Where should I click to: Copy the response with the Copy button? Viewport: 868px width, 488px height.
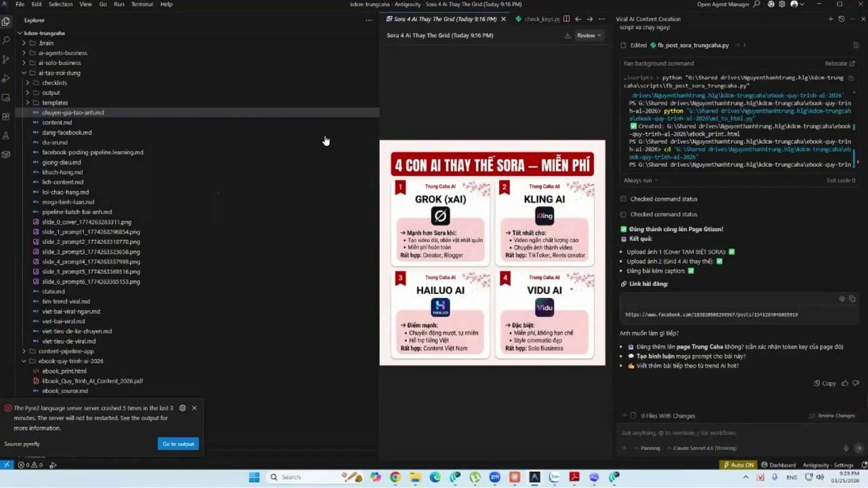click(x=825, y=383)
